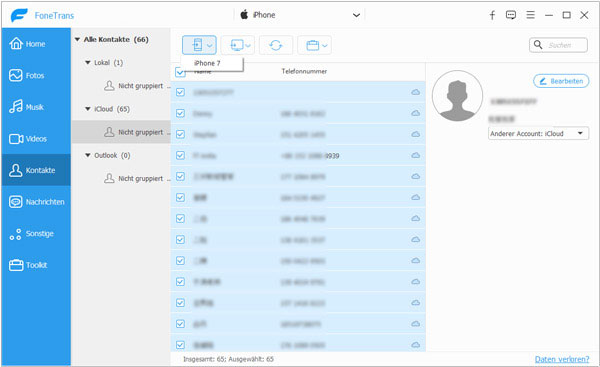Click the Suchen search field

click(558, 45)
